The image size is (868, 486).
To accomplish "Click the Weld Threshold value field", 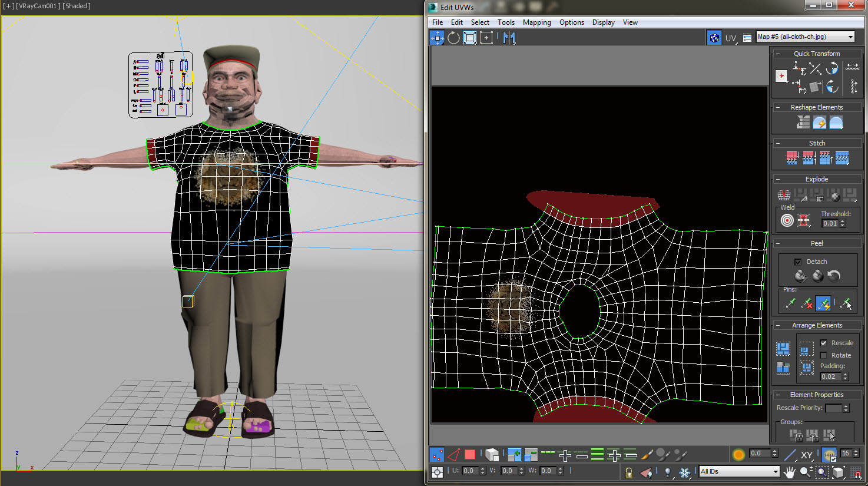I will (x=830, y=223).
